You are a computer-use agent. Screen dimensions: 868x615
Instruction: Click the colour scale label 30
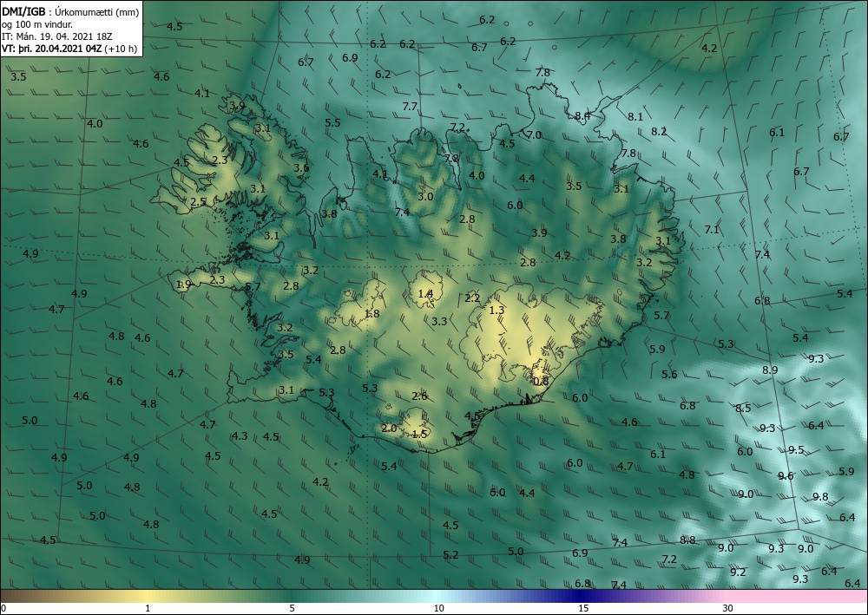point(728,608)
